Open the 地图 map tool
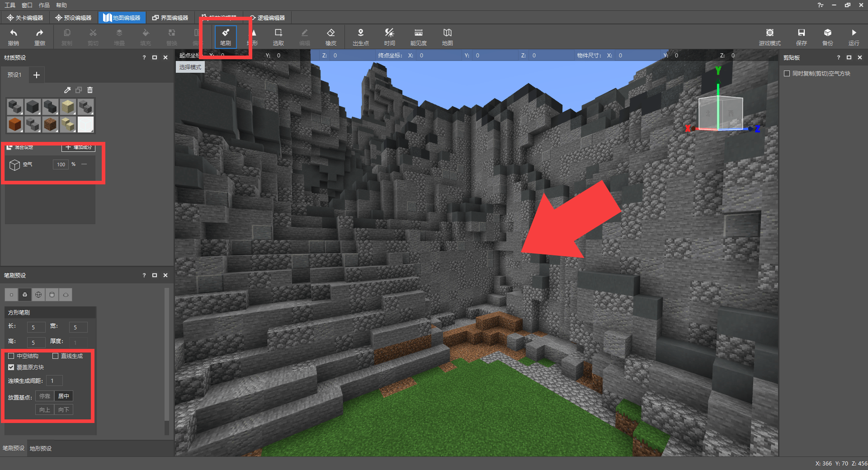 pyautogui.click(x=448, y=37)
